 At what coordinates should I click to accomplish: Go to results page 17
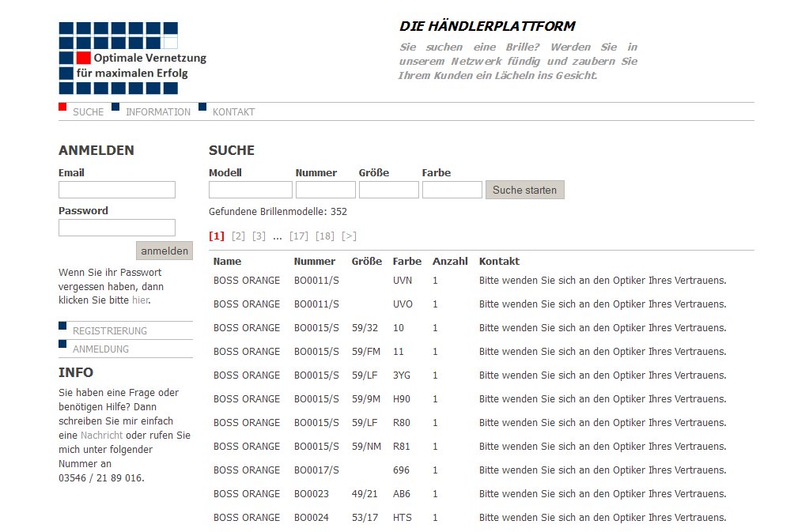click(x=299, y=236)
